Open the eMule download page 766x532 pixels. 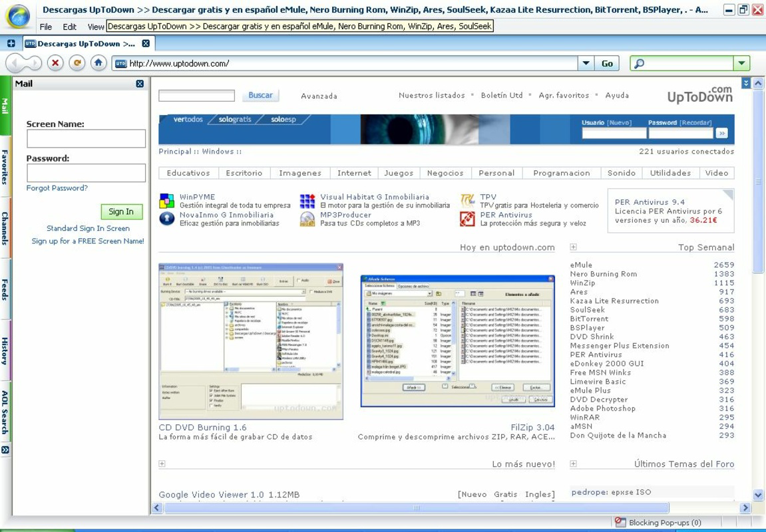coord(580,263)
